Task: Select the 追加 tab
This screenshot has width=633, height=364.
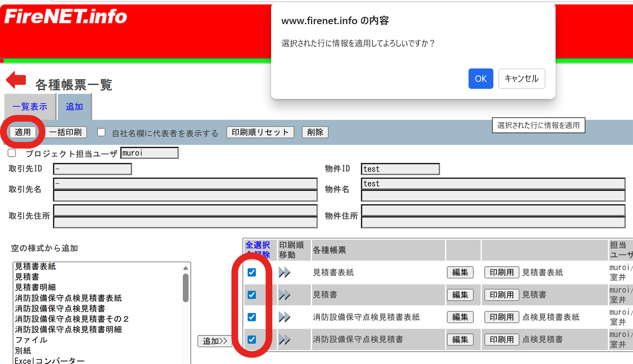Action: pos(74,106)
